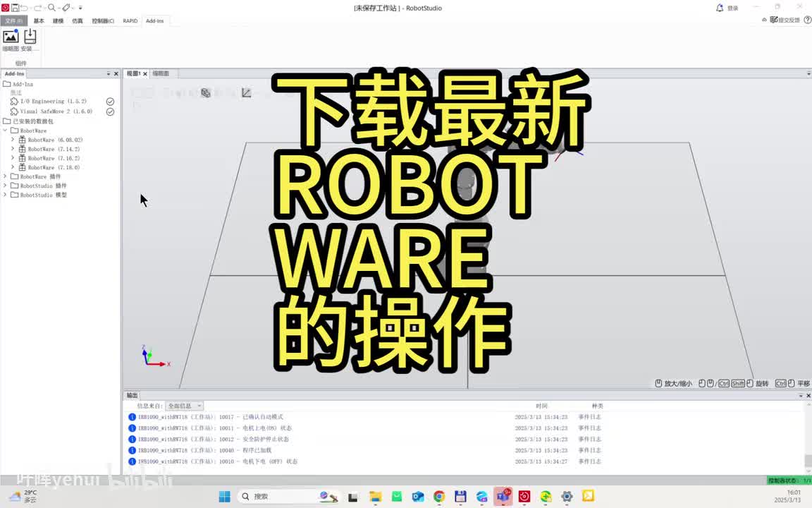Click the 登录 login link
812x508 pixels.
(x=733, y=8)
